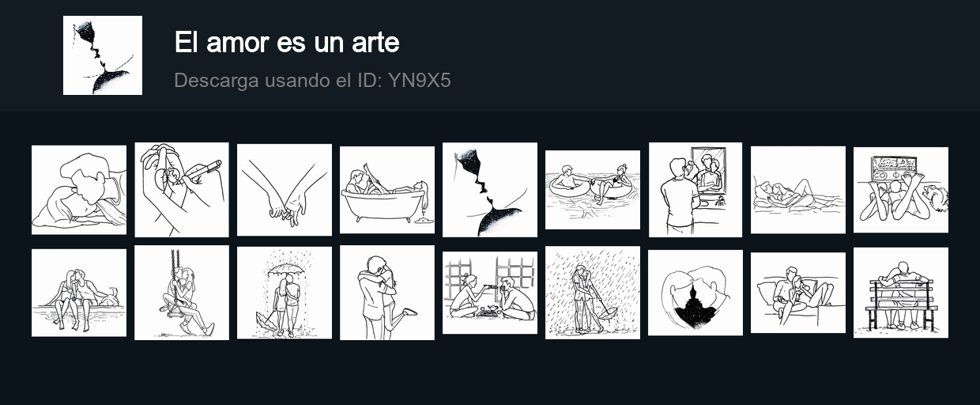Image resolution: width=980 pixels, height=405 pixels.
Task: Pick the couple under umbrella sticker
Action: [x=285, y=293]
